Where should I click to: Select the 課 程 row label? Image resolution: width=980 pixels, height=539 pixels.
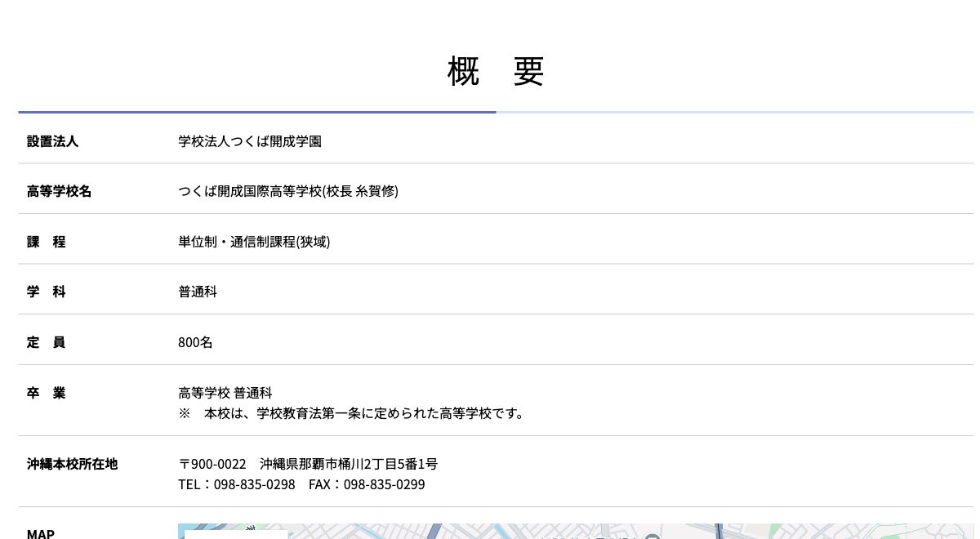(46, 242)
